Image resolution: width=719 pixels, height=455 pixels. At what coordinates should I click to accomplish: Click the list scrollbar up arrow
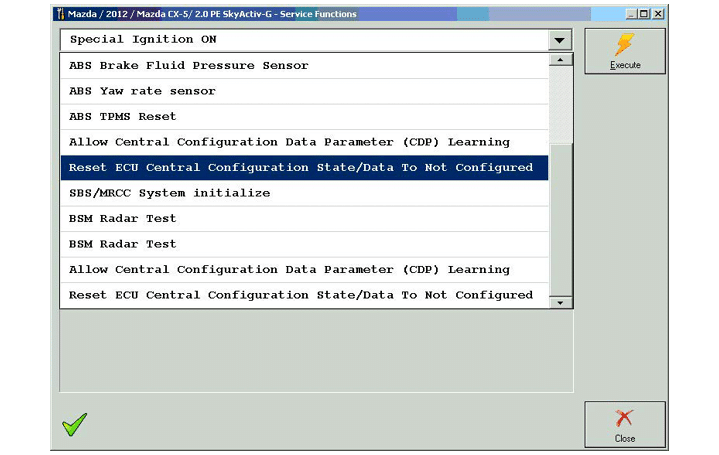pos(562,60)
